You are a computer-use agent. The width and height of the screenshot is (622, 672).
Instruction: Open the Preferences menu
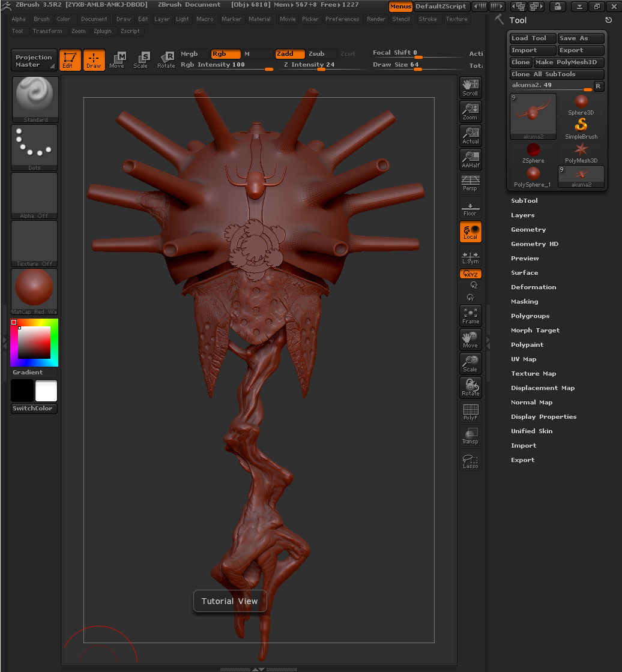(342, 19)
